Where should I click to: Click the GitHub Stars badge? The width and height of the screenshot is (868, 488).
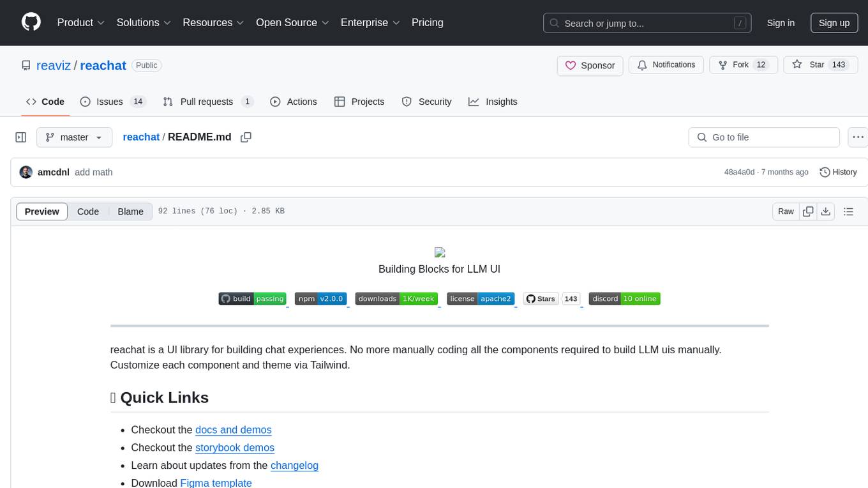coord(541,298)
